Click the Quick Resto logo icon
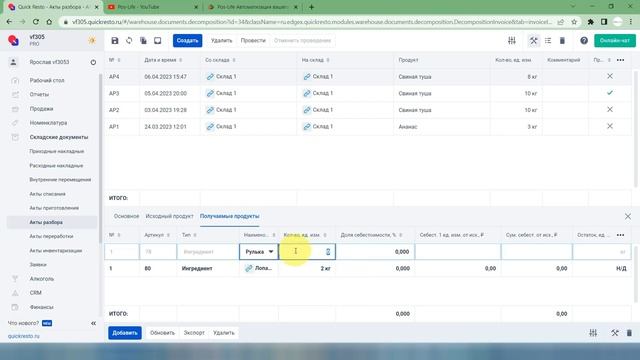The width and height of the screenshot is (640, 360). pyautogui.click(x=13, y=40)
